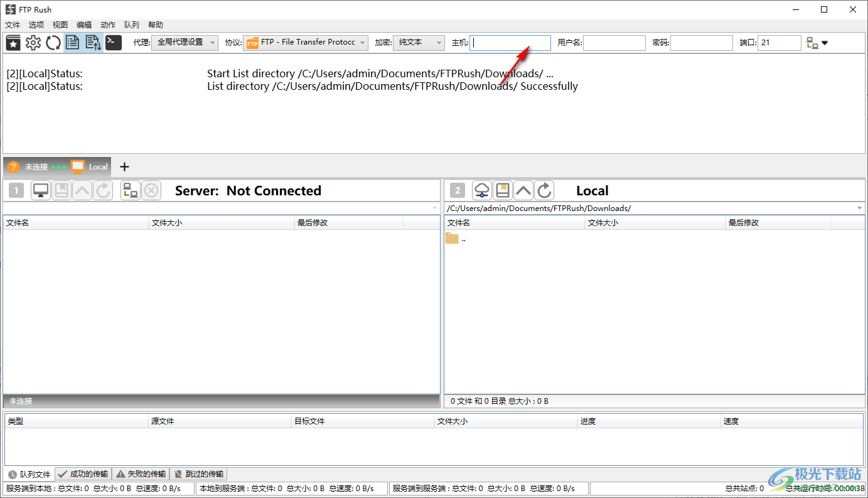Focus the 主机 host input field
868x498 pixels.
(510, 43)
